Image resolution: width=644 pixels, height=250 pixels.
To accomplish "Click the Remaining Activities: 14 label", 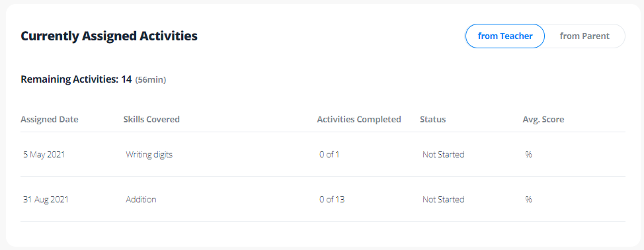I will (x=76, y=79).
